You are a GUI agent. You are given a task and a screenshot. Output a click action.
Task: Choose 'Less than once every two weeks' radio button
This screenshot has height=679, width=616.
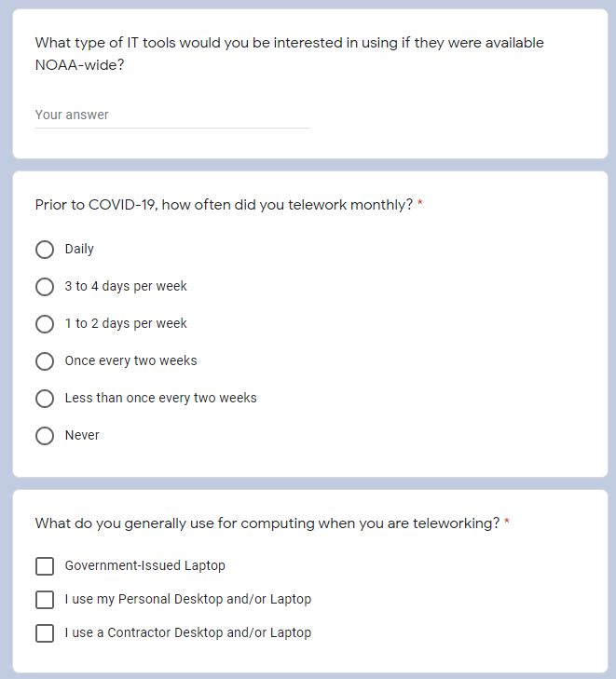pyautogui.click(x=45, y=399)
